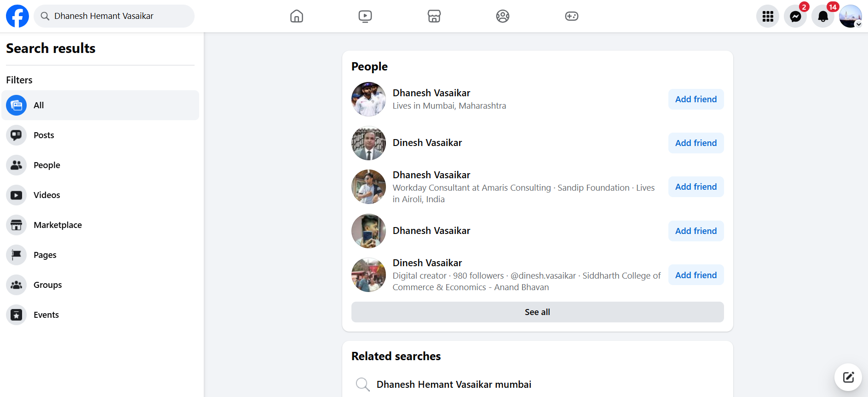Filter results by Videos

[46, 195]
